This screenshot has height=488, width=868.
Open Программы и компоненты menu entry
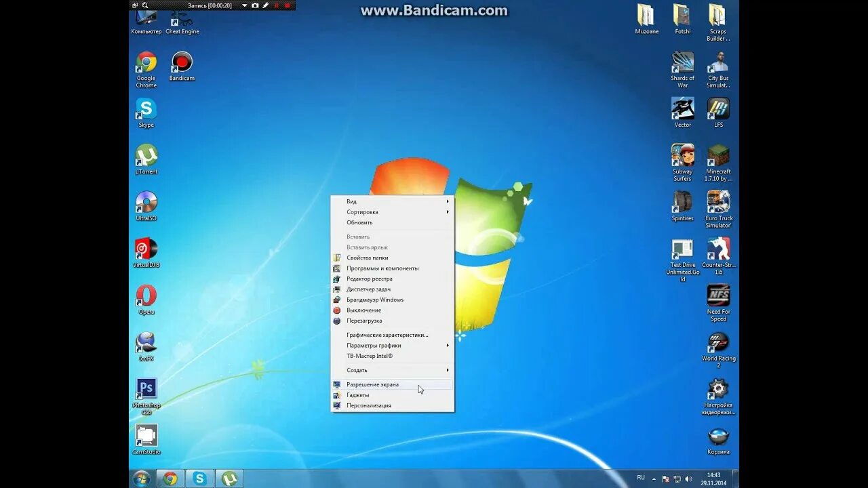click(392, 268)
